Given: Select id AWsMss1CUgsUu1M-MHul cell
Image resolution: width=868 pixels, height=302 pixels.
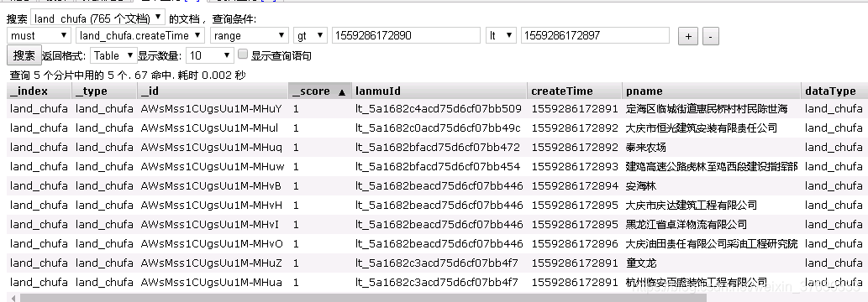Looking at the screenshot, I should (x=213, y=128).
